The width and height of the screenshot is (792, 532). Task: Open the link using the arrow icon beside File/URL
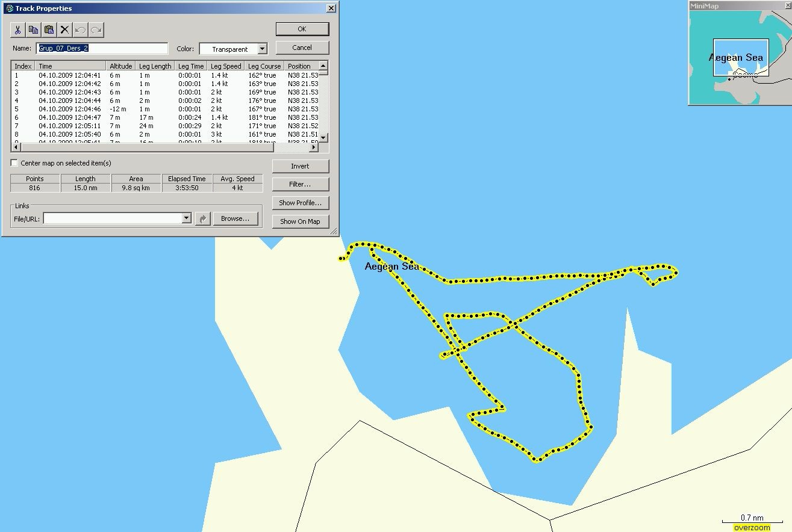click(x=203, y=218)
